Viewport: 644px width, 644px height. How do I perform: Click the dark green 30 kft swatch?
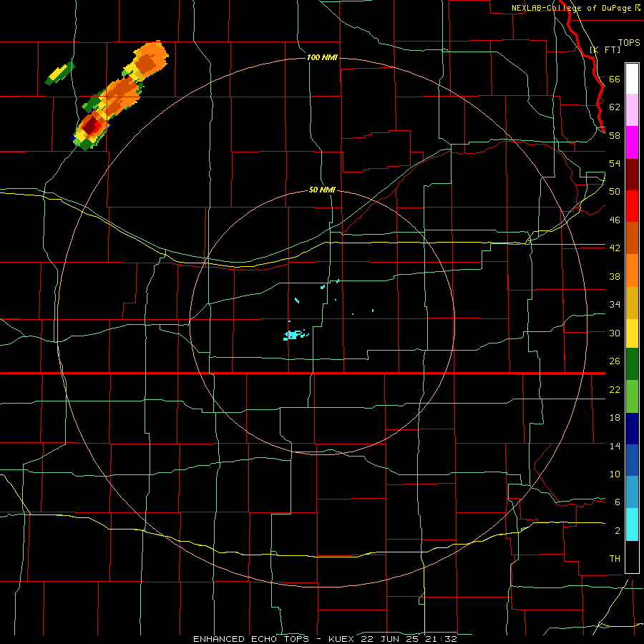(x=632, y=364)
